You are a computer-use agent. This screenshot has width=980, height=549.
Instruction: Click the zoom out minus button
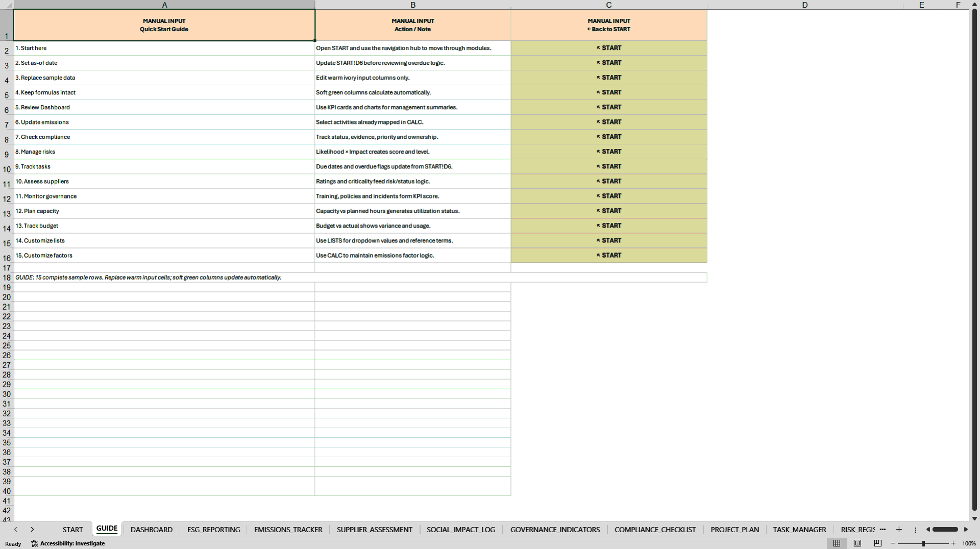tap(893, 543)
